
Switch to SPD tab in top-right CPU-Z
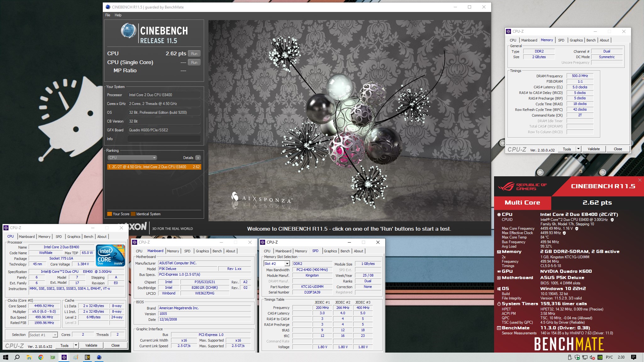[561, 40]
